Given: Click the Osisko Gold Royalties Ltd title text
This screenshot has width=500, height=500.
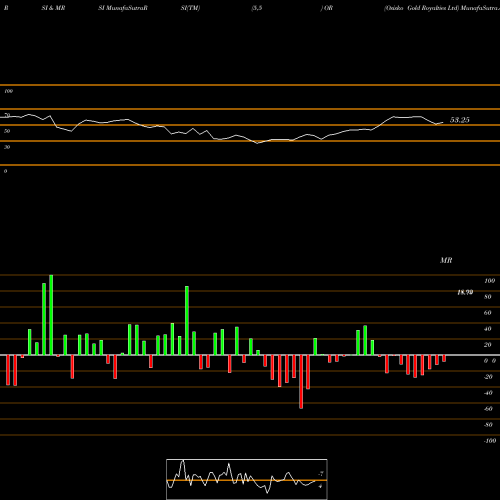Looking at the screenshot, I should [422, 8].
